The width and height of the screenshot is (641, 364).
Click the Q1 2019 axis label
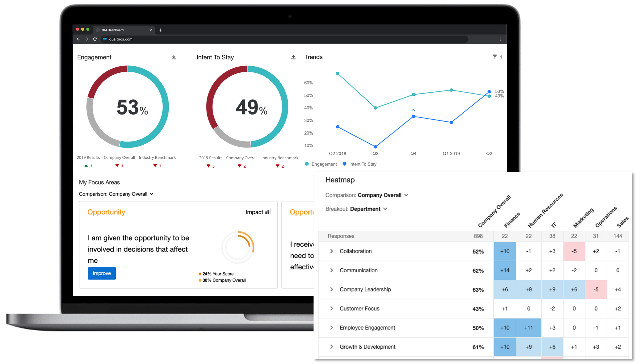click(451, 153)
